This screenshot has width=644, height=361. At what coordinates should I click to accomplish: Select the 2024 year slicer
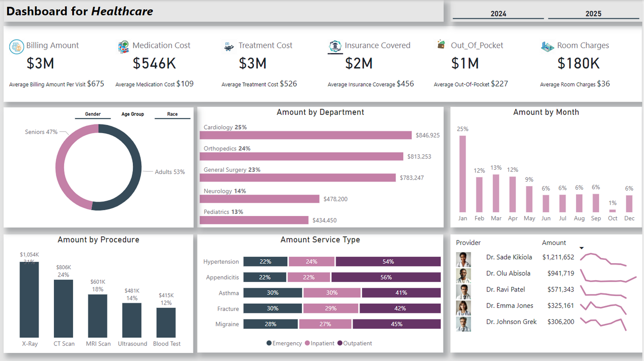click(x=498, y=14)
